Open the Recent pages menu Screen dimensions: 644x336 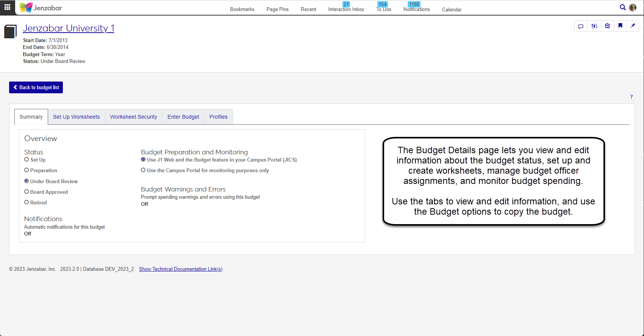(x=308, y=9)
